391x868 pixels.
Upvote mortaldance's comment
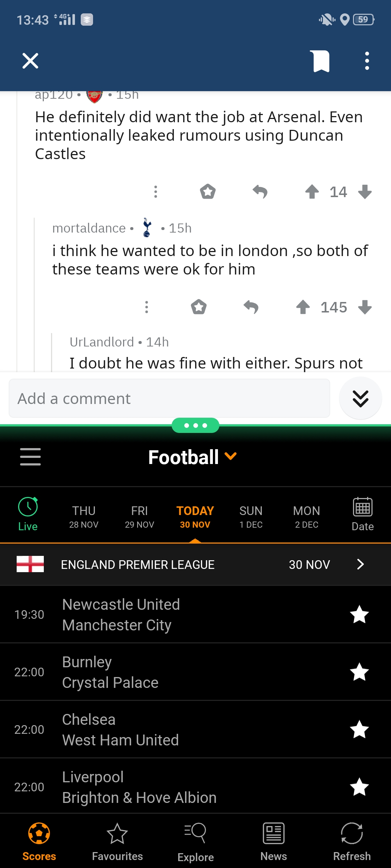(303, 307)
